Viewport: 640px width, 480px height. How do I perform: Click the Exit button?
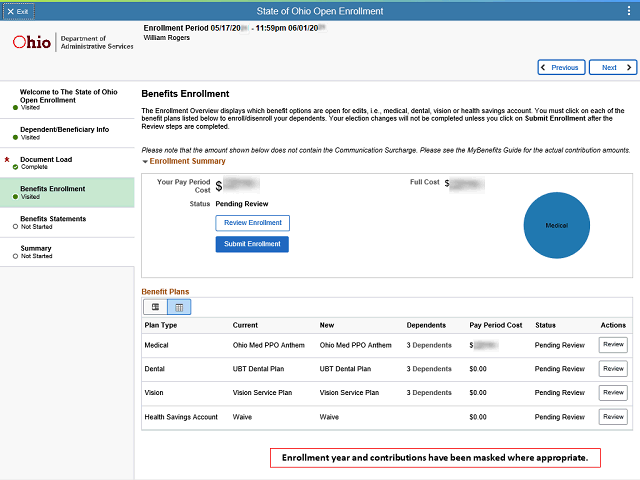pos(18,11)
